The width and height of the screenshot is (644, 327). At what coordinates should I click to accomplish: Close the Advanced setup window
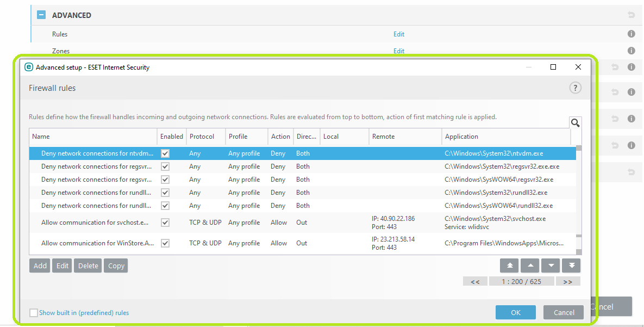[578, 67]
